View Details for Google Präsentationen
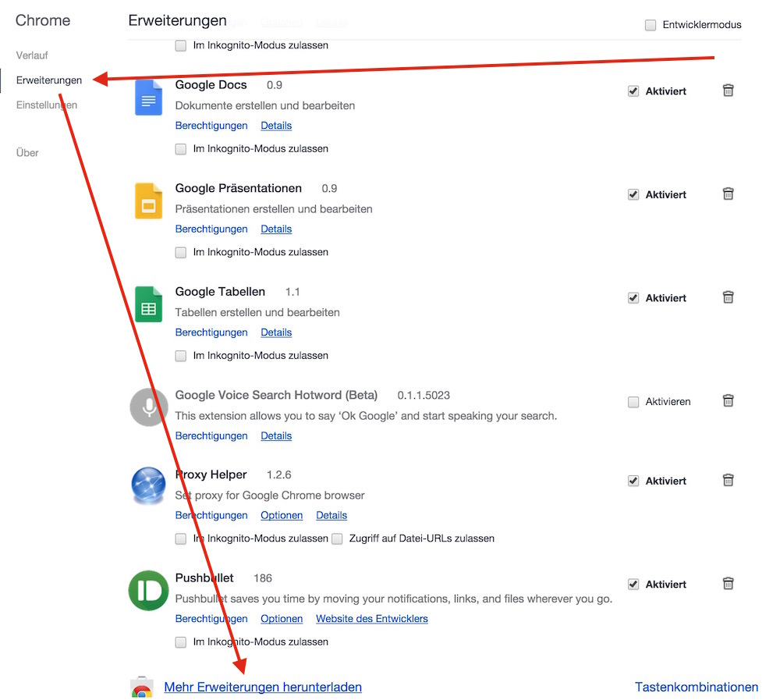 [x=276, y=229]
